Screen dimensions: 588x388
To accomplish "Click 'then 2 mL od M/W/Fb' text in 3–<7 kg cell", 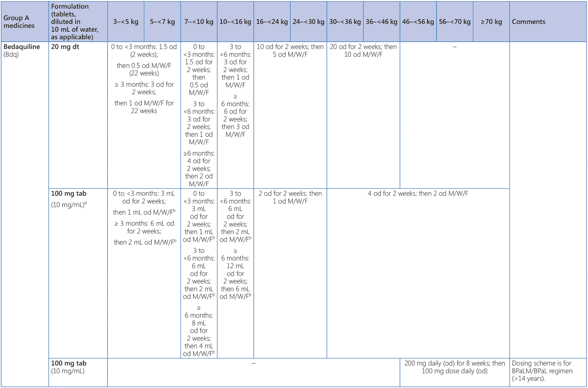I will pos(145,242).
